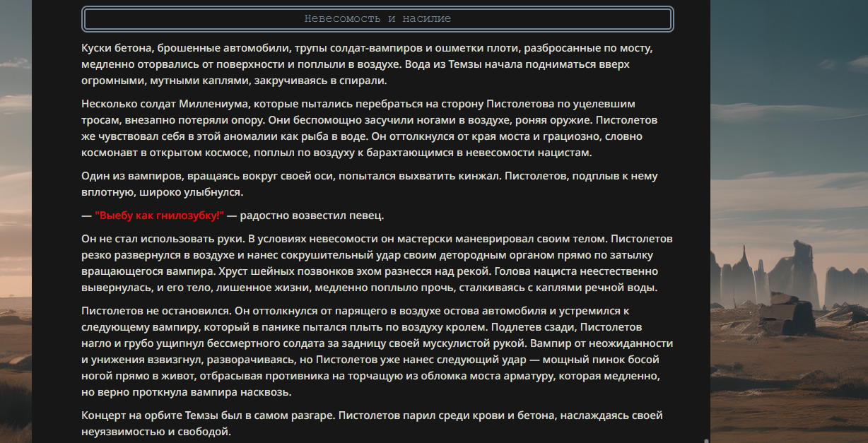868x443 pixels.
Task: Click the paragraph starting "Пистолетов не остановился"
Action: 377,352
